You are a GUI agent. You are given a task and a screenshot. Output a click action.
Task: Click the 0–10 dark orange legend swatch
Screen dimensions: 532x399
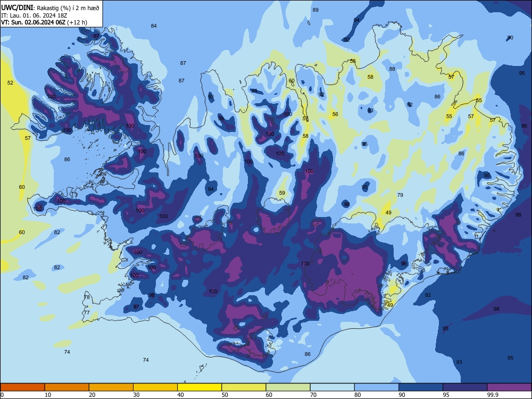click(22, 387)
